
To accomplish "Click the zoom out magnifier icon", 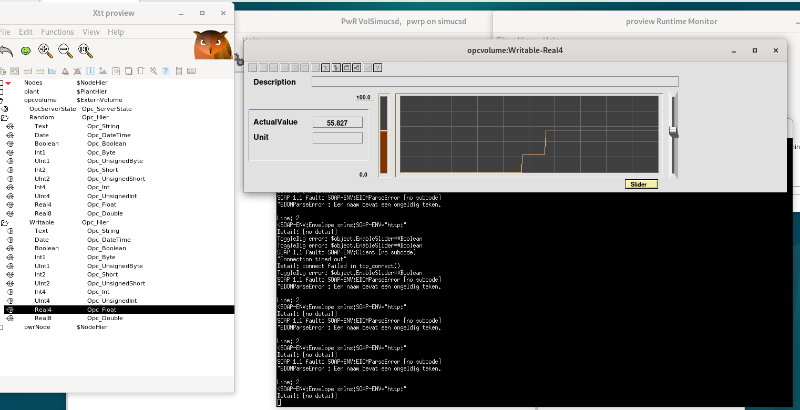I will pyautogui.click(x=65, y=50).
